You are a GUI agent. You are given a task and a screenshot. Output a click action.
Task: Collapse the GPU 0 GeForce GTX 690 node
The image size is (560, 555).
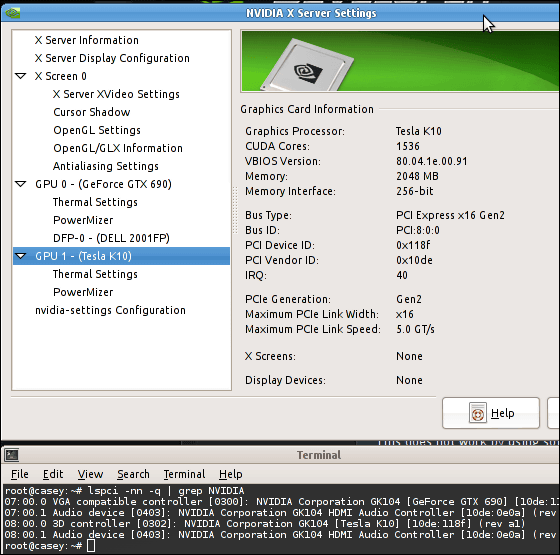[21, 184]
